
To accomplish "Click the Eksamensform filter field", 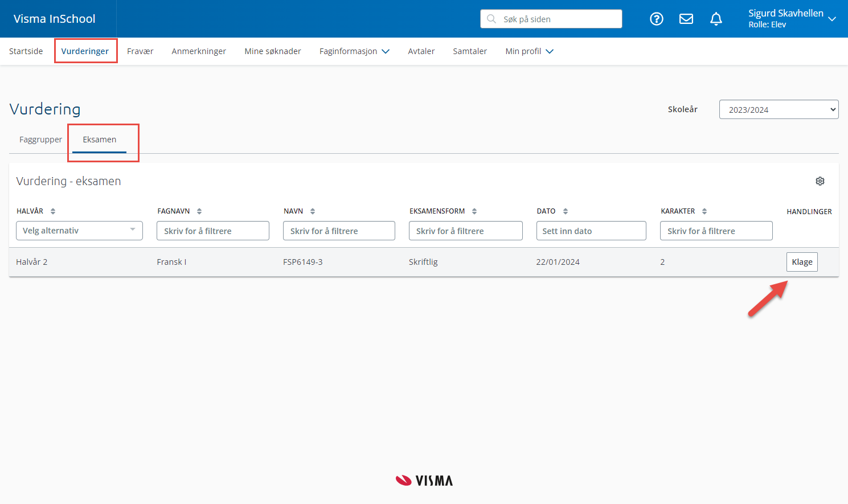I will pyautogui.click(x=466, y=231).
